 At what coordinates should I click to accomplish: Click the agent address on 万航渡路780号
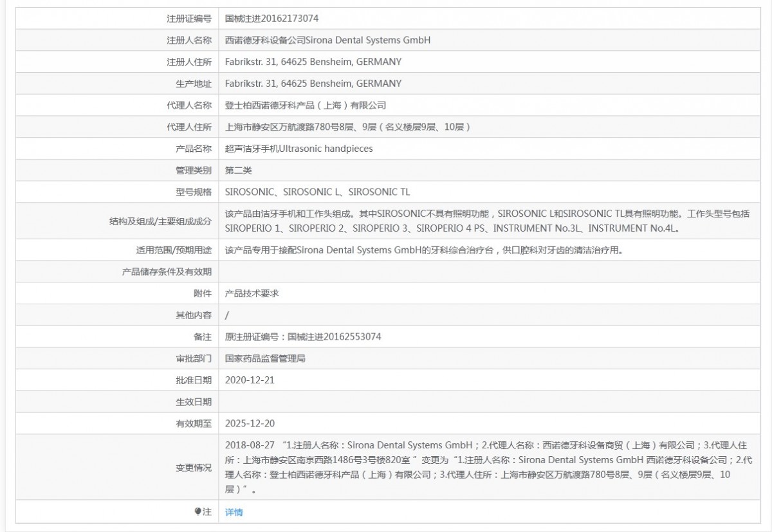tap(348, 127)
